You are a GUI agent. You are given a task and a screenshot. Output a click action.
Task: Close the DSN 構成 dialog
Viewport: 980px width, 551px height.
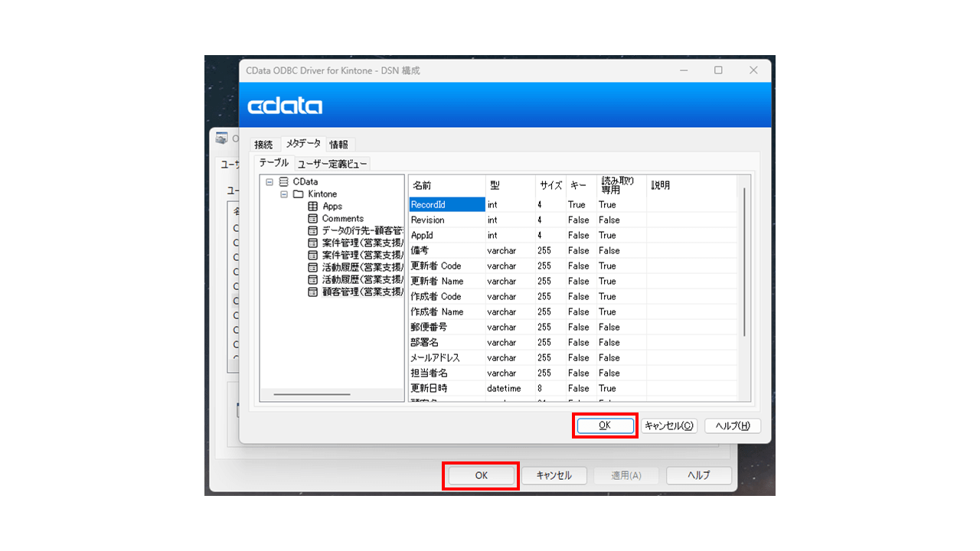pyautogui.click(x=753, y=70)
